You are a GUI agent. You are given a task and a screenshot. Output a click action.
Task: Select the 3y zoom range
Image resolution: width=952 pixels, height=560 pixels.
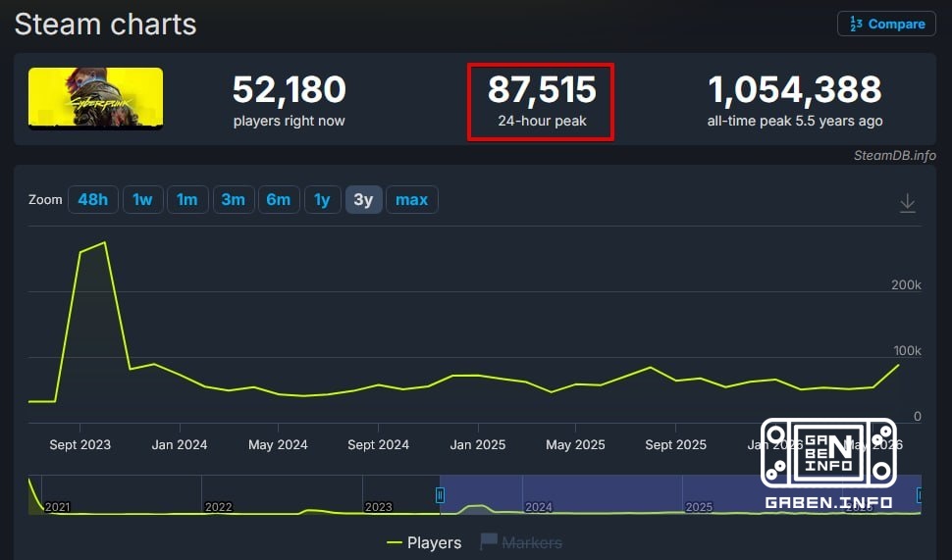(x=364, y=200)
